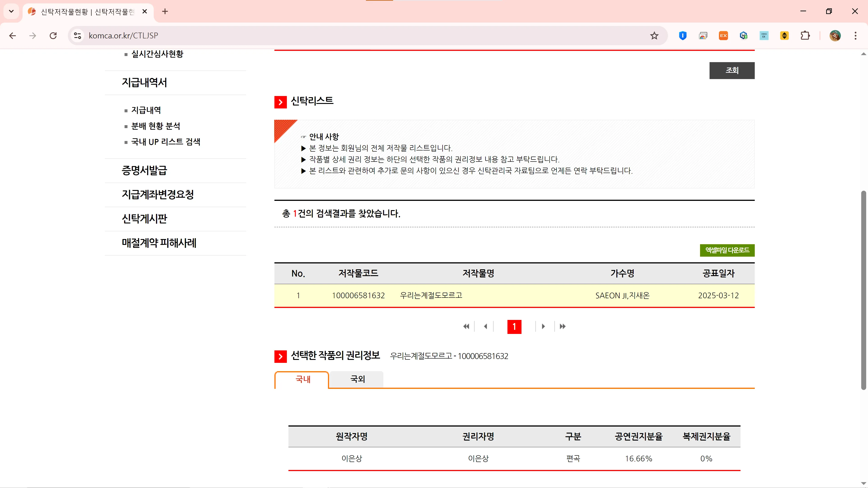Click the 공표일자 column header
This screenshot has width=868, height=488.
718,273
